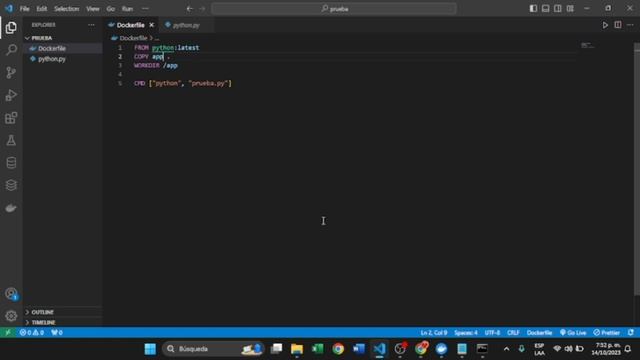Open the Run and Debug view
This screenshot has height=360, width=640.
click(x=11, y=95)
